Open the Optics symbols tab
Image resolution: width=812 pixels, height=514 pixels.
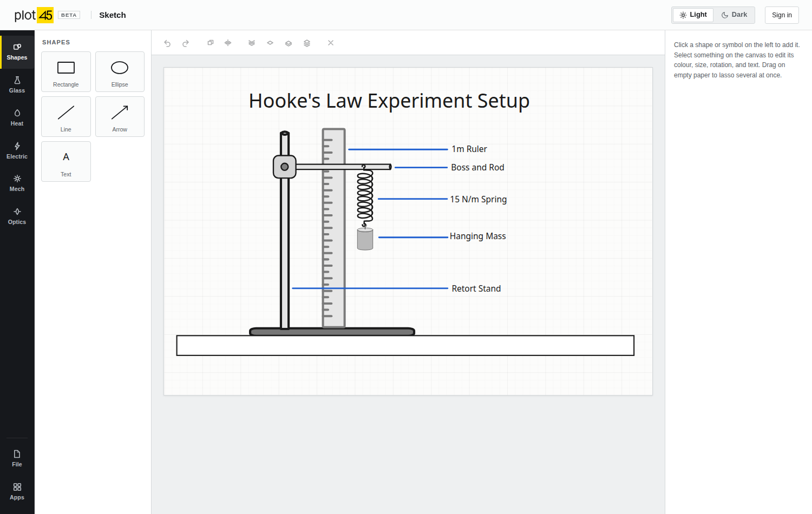[x=17, y=216]
